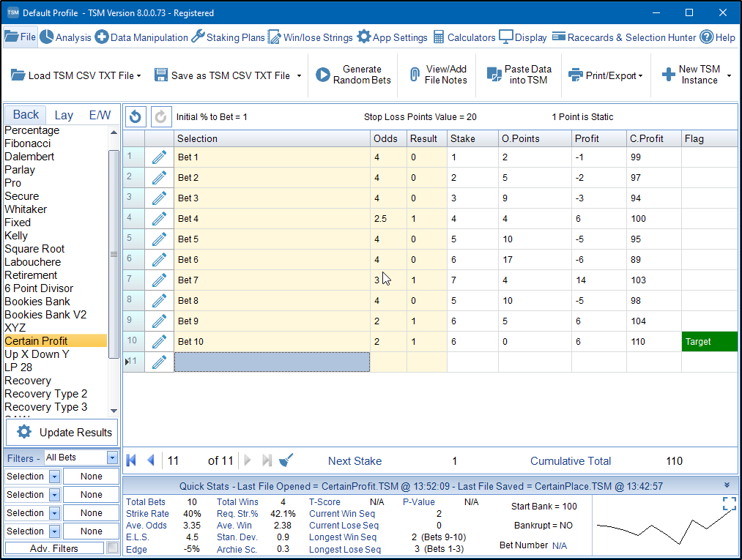Switch to the E/W betting tab
The height and width of the screenshot is (560, 742).
[x=100, y=115]
